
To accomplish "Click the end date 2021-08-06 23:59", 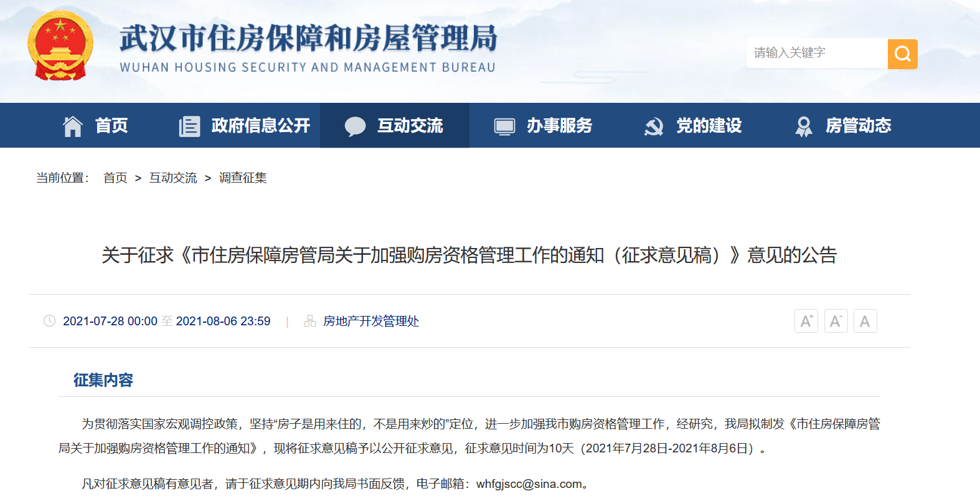I will (224, 321).
